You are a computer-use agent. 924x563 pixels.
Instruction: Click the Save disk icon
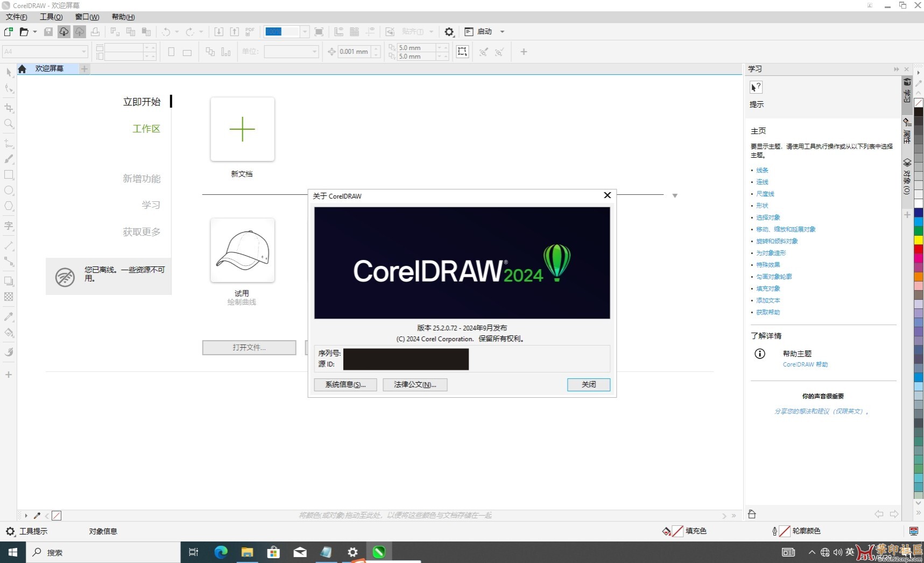pos(48,32)
